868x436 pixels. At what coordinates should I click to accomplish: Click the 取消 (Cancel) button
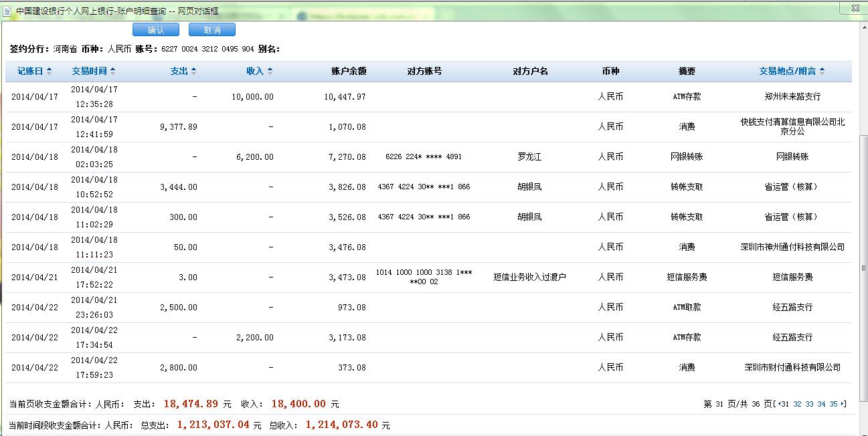tap(212, 30)
